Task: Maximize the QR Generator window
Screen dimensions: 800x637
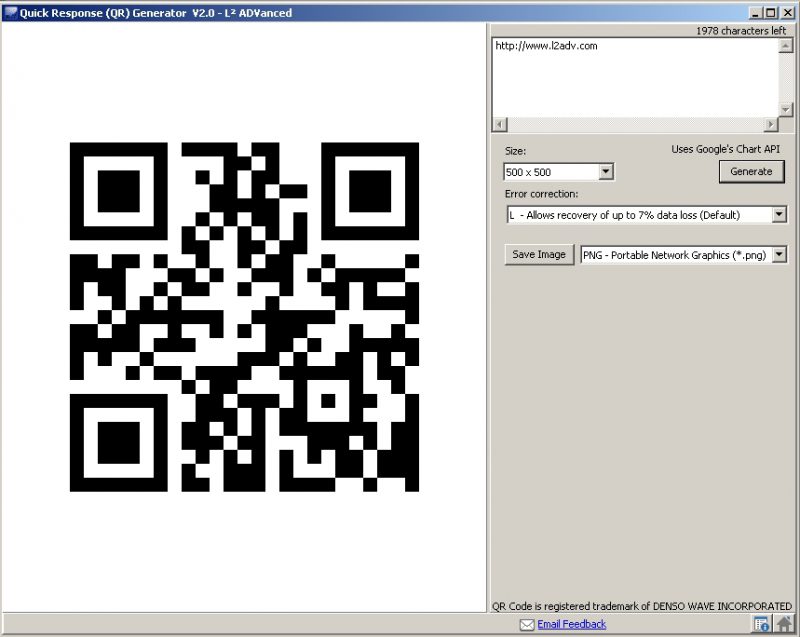Action: point(771,13)
